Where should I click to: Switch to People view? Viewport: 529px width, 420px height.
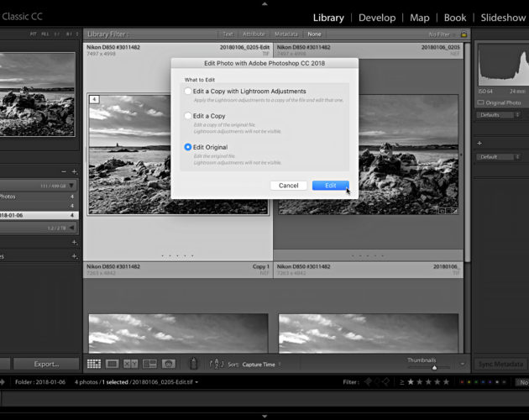(x=168, y=364)
